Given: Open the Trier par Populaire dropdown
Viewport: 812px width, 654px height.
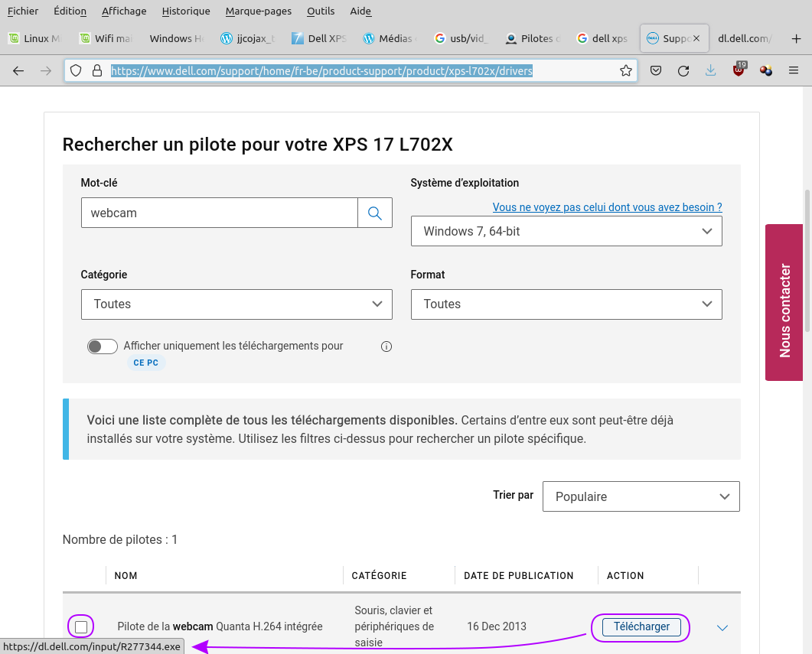Looking at the screenshot, I should pyautogui.click(x=641, y=496).
